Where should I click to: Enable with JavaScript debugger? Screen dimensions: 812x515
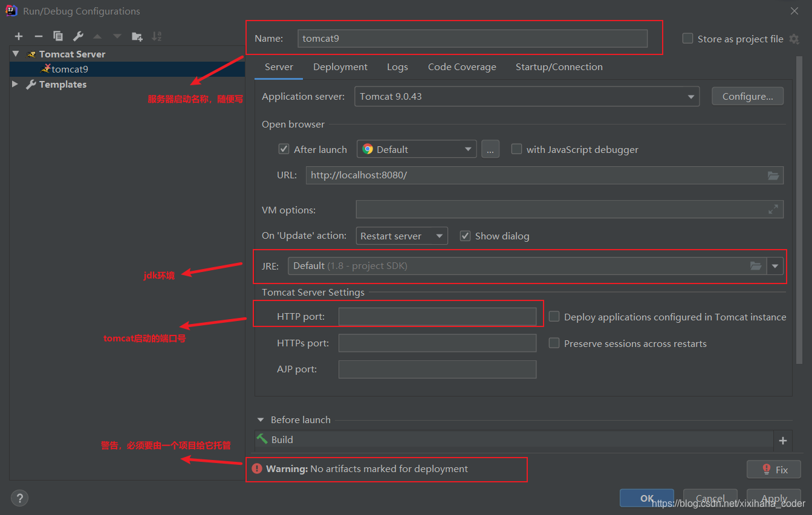[516, 149]
